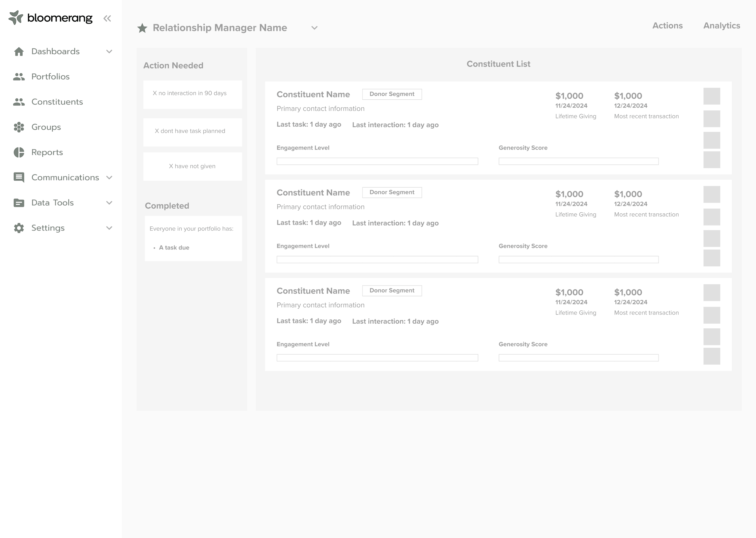Click the first constituent's Engagement Level bar
756x538 pixels.
pyautogui.click(x=377, y=161)
